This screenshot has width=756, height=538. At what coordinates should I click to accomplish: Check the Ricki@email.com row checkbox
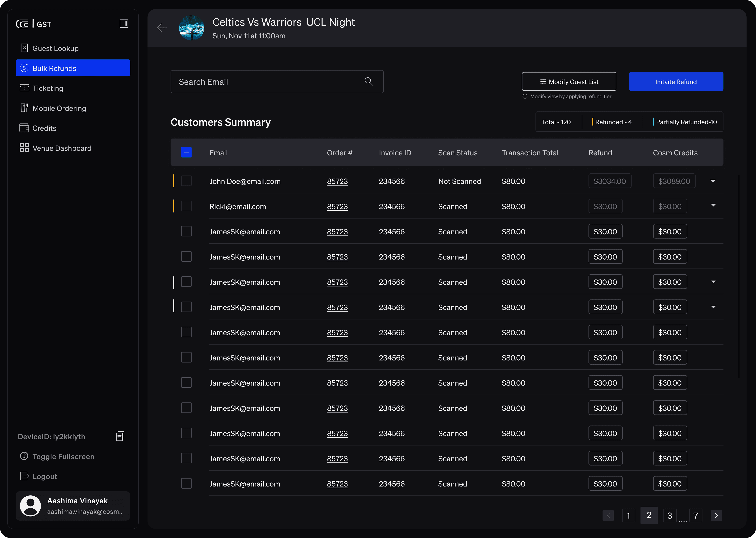[x=186, y=206]
